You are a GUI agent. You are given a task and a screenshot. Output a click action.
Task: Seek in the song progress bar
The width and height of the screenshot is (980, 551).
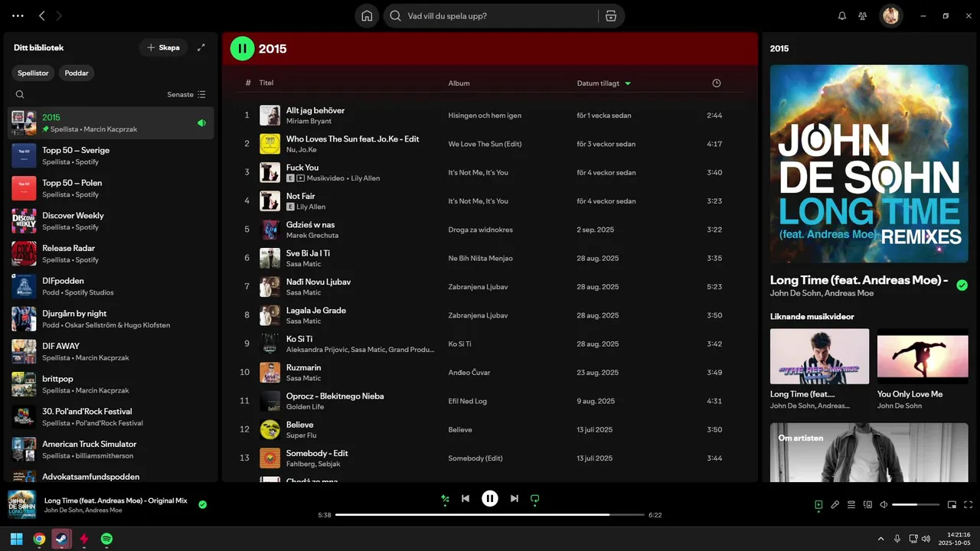pos(489,515)
